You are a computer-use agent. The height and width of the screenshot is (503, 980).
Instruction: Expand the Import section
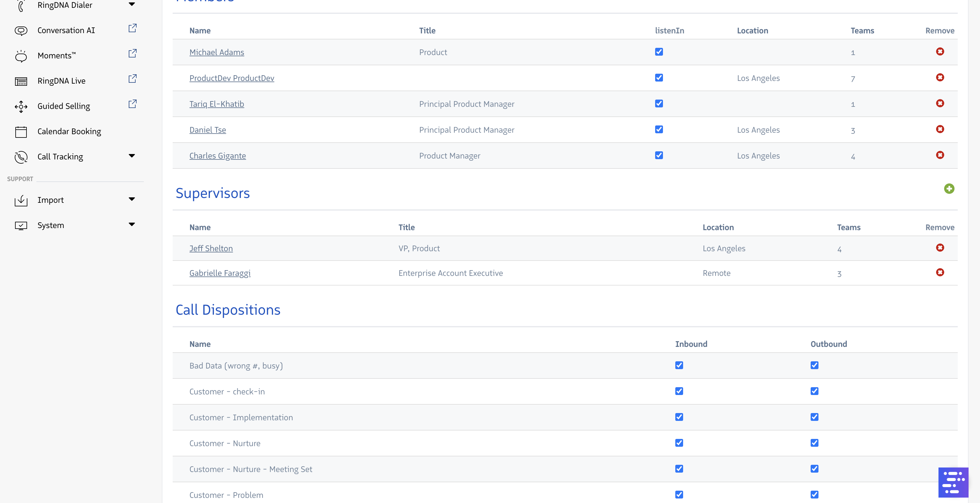pos(132,199)
